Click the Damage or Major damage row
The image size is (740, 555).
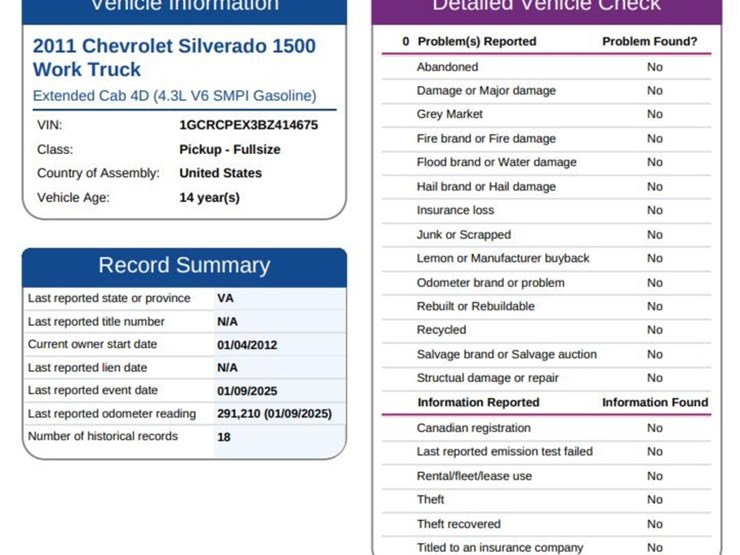tap(486, 91)
